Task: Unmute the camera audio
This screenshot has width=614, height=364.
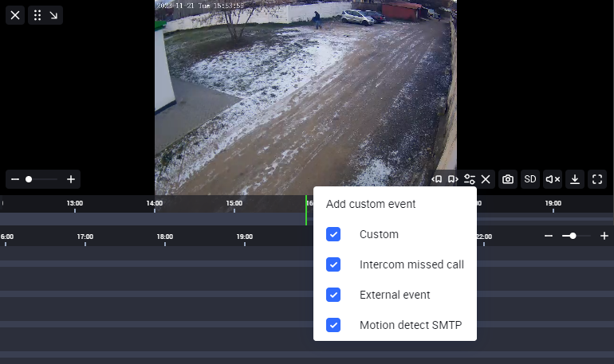Action: [x=553, y=179]
